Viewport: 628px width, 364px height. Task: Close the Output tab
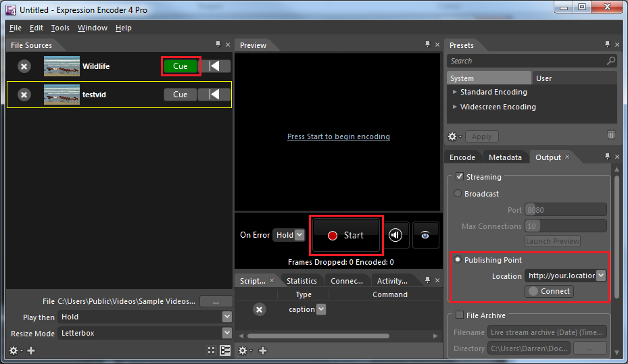(x=567, y=157)
